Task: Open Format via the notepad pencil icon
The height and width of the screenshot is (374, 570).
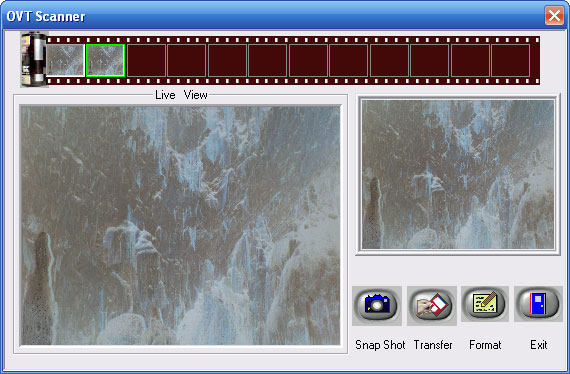Action: click(485, 304)
